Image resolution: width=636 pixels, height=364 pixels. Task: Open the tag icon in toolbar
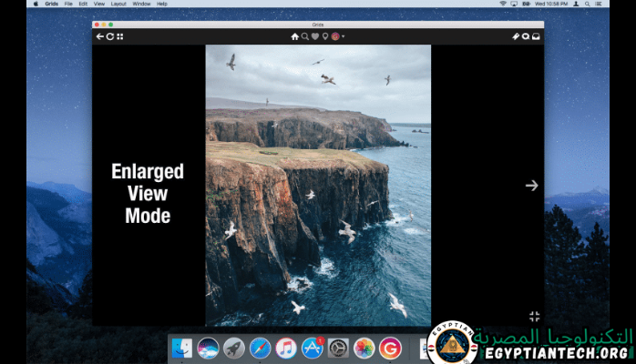516,36
